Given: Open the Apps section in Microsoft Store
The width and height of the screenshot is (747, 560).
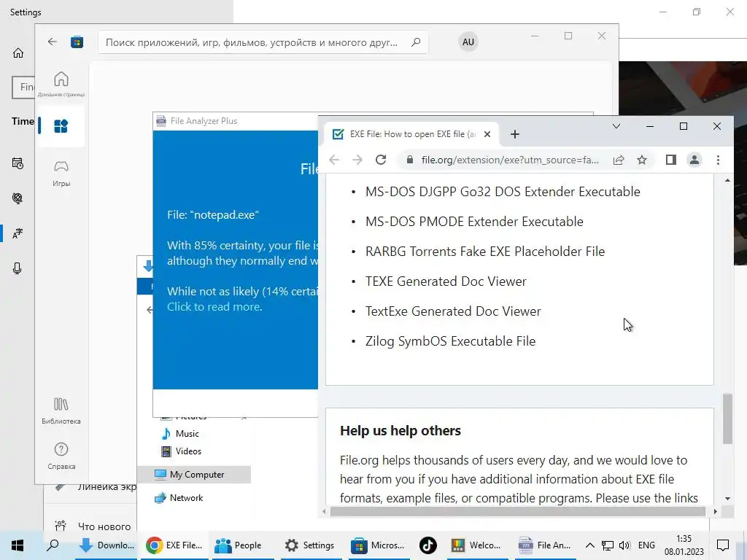Looking at the screenshot, I should (x=61, y=126).
